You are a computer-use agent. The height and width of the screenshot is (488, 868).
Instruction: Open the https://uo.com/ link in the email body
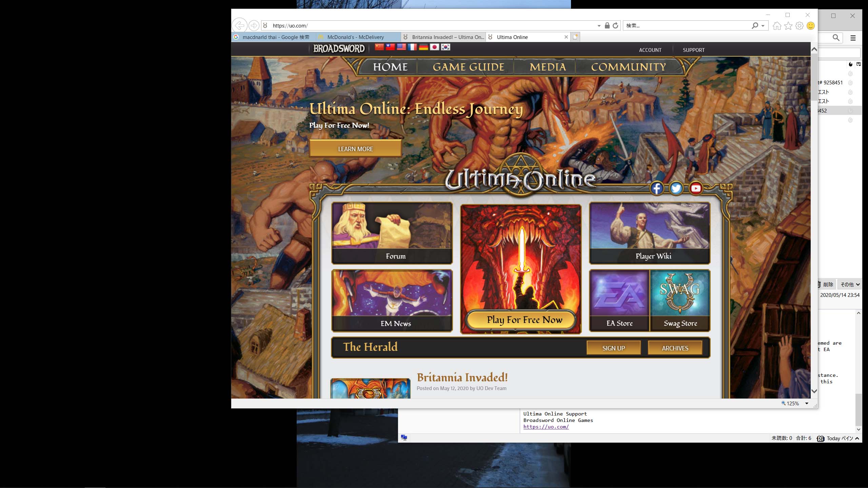pyautogui.click(x=546, y=427)
